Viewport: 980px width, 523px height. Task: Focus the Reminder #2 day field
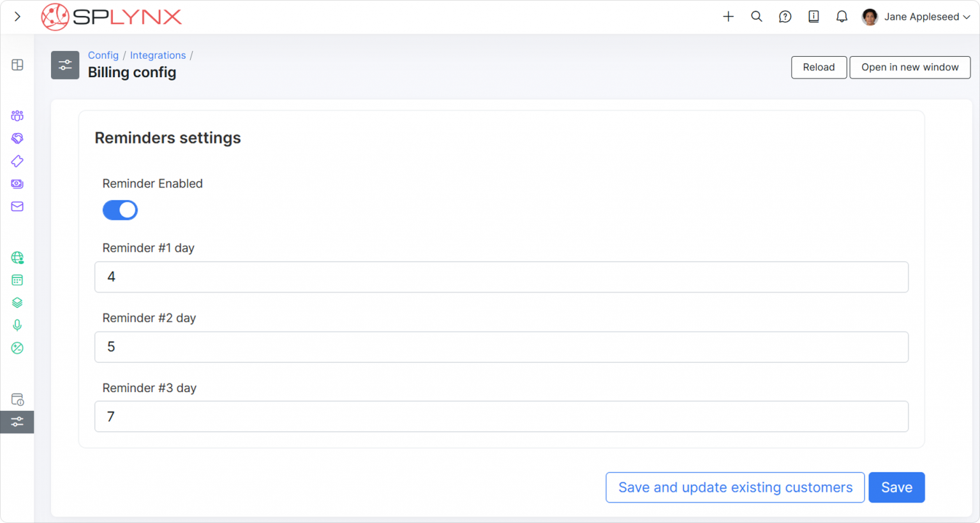pyautogui.click(x=501, y=347)
